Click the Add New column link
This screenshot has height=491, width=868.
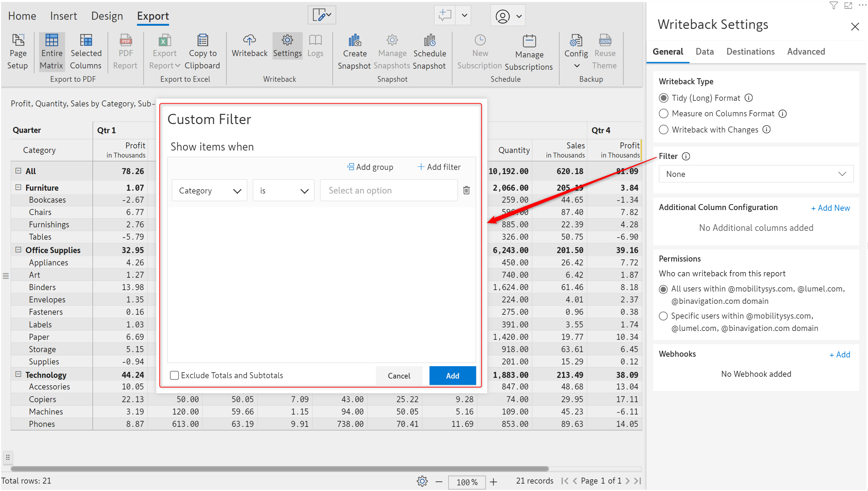tap(830, 208)
